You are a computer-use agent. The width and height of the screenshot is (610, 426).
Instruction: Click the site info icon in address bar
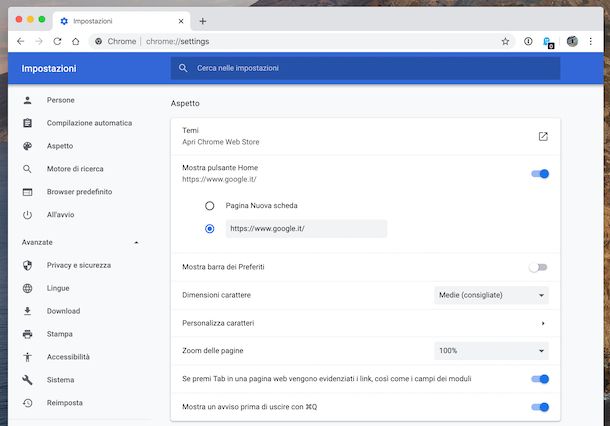[98, 41]
